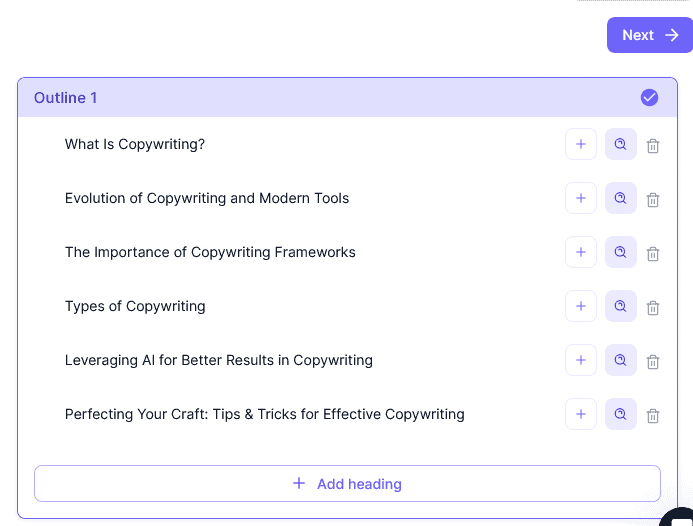Open the chat widget bubble
Image resolution: width=693 pixels, height=526 pixels.
680,518
